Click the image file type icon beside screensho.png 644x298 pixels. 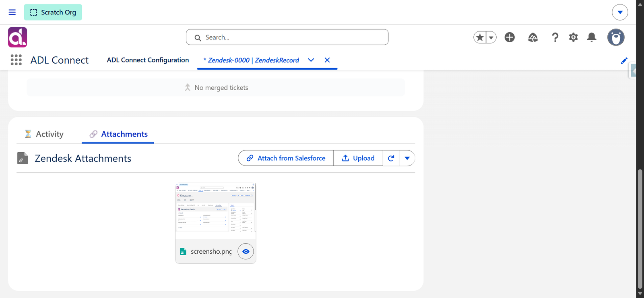[x=183, y=251]
